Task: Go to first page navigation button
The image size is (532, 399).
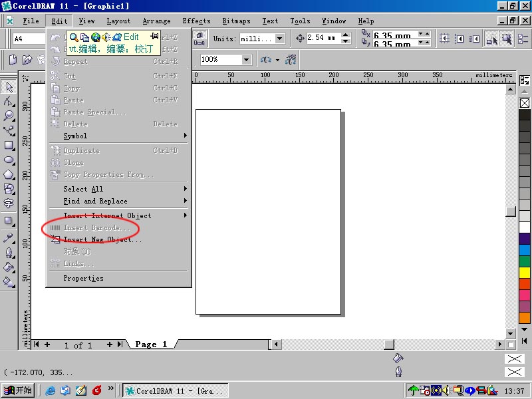Action: pos(37,344)
